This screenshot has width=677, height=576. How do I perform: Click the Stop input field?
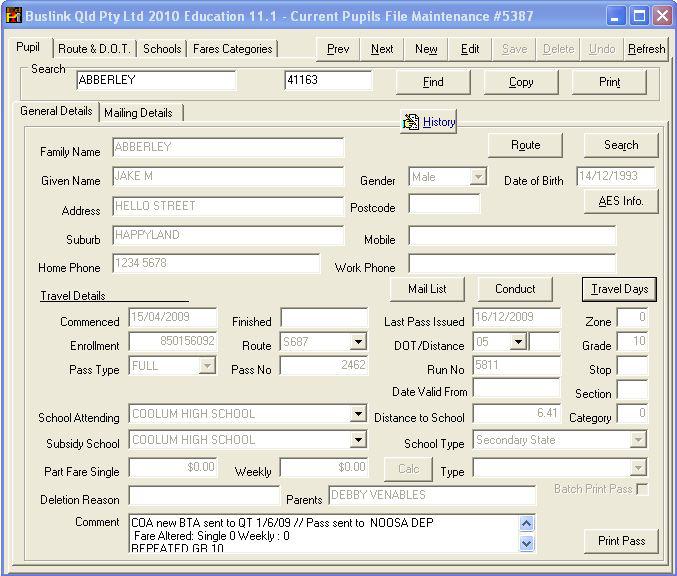pos(632,366)
